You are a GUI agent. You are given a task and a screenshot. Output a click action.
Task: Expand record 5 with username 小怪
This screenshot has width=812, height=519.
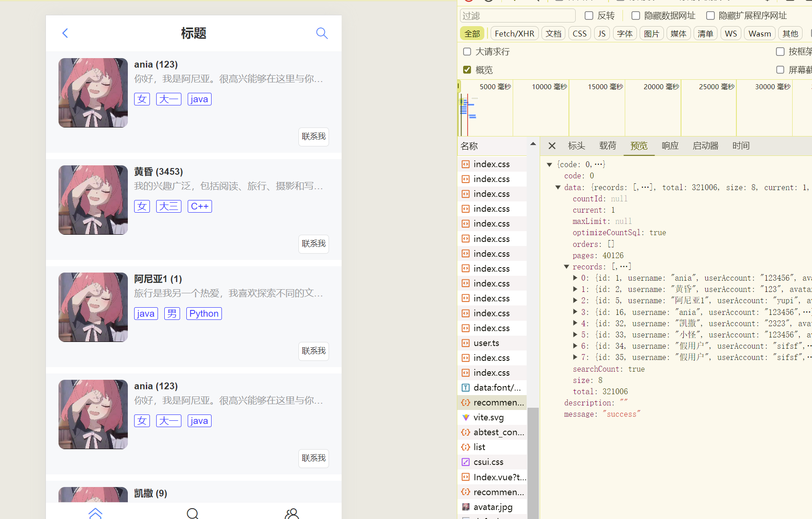[x=575, y=335]
